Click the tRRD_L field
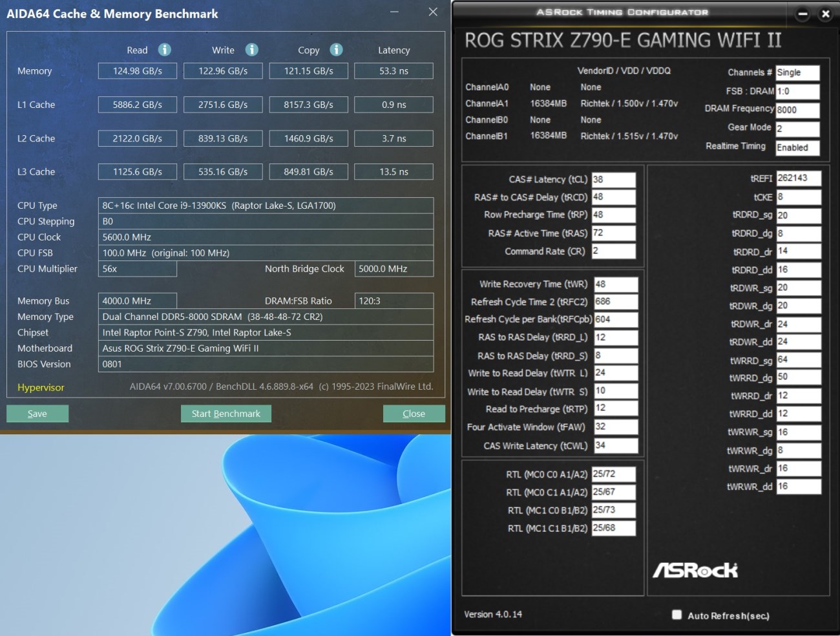Screen dimensions: 840x636 [616, 337]
